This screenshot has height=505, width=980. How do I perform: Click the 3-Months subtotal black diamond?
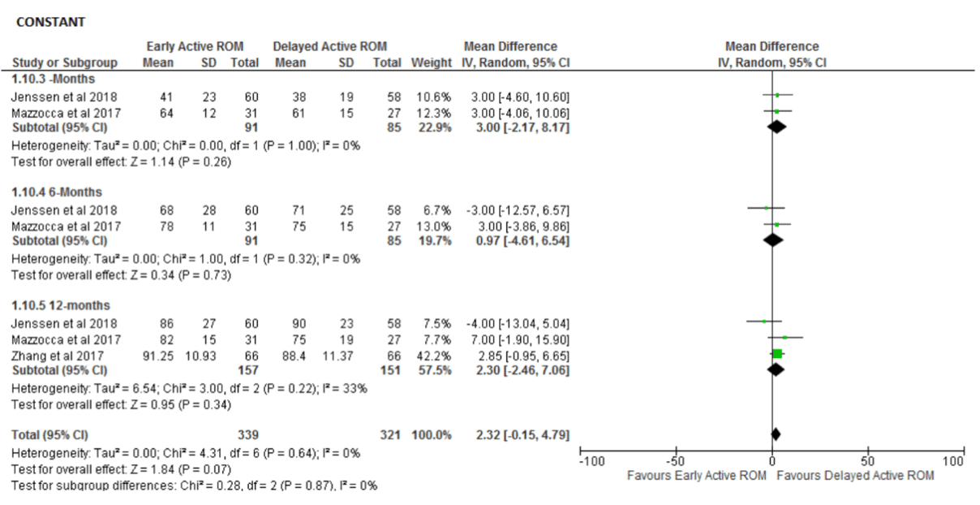point(776,127)
